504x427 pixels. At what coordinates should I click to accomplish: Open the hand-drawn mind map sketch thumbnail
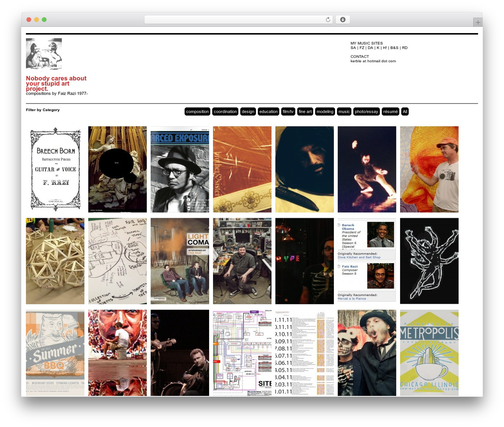coord(117,261)
